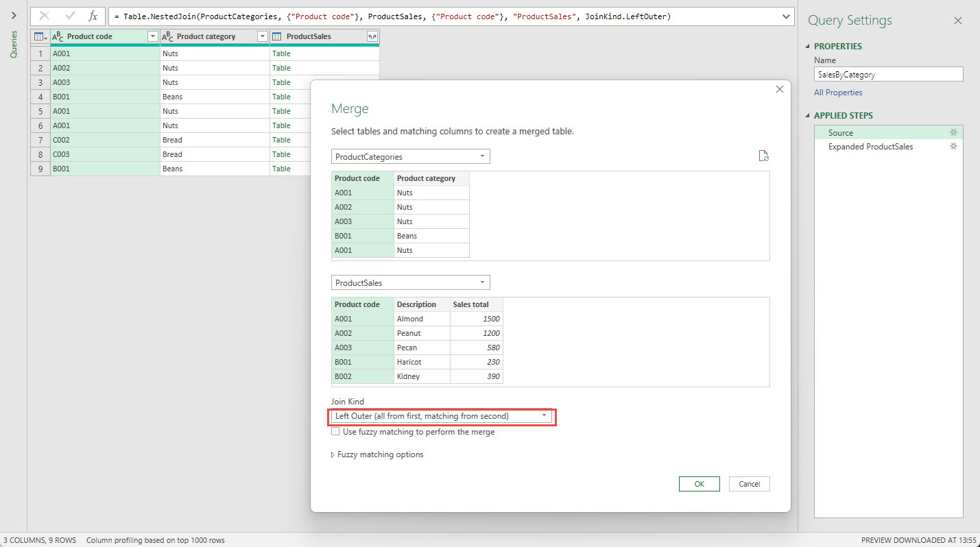Click the table menu icon in grid corner
Screen dimensions: 980x547
click(40, 37)
